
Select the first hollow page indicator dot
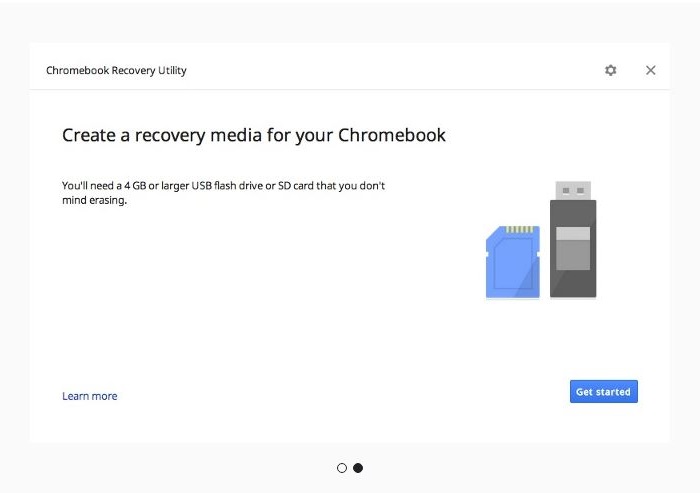click(342, 468)
